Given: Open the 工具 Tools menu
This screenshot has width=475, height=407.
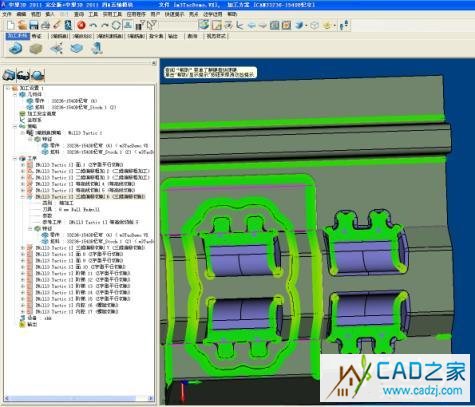Looking at the screenshot, I should (x=93, y=14).
